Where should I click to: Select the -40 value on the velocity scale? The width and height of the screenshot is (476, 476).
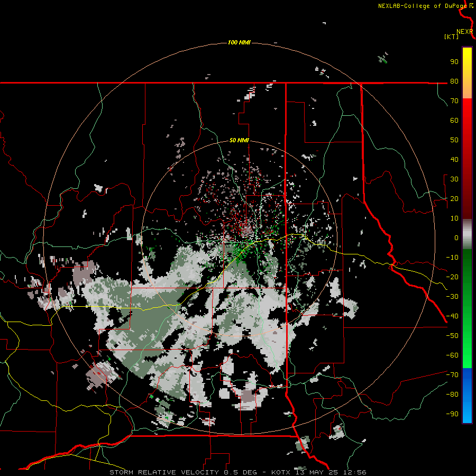pos(452,316)
